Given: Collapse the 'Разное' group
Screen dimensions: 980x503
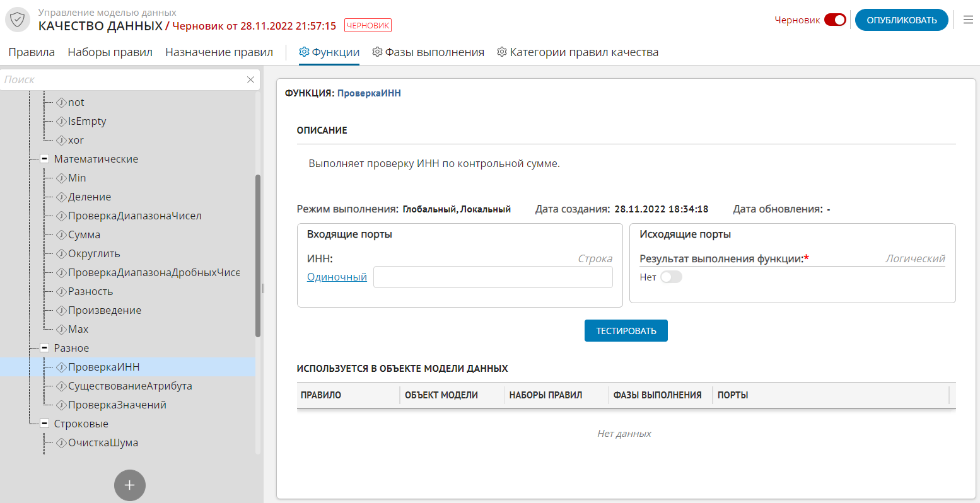Looking at the screenshot, I should click(45, 348).
